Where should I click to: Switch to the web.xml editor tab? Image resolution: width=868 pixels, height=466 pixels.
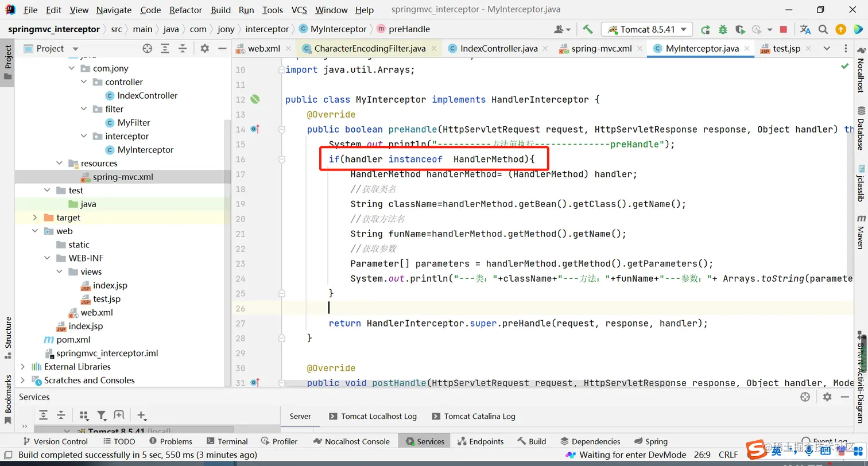click(263, 49)
